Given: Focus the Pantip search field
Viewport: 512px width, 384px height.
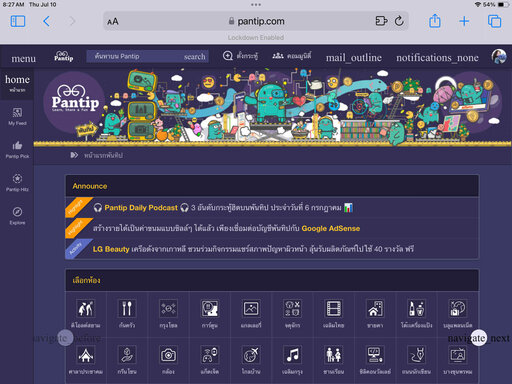Looking at the screenshot, I should pyautogui.click(x=147, y=56).
